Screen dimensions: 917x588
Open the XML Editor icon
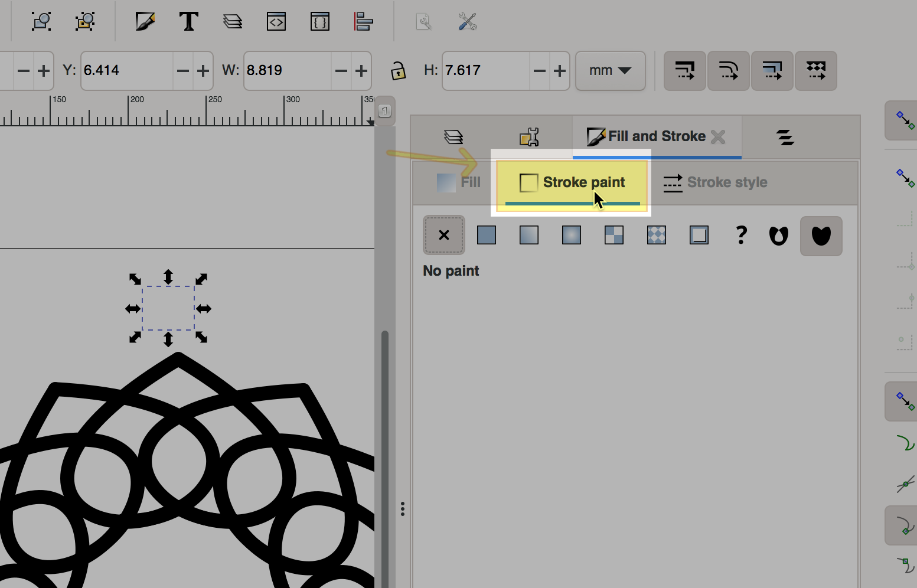point(276,22)
